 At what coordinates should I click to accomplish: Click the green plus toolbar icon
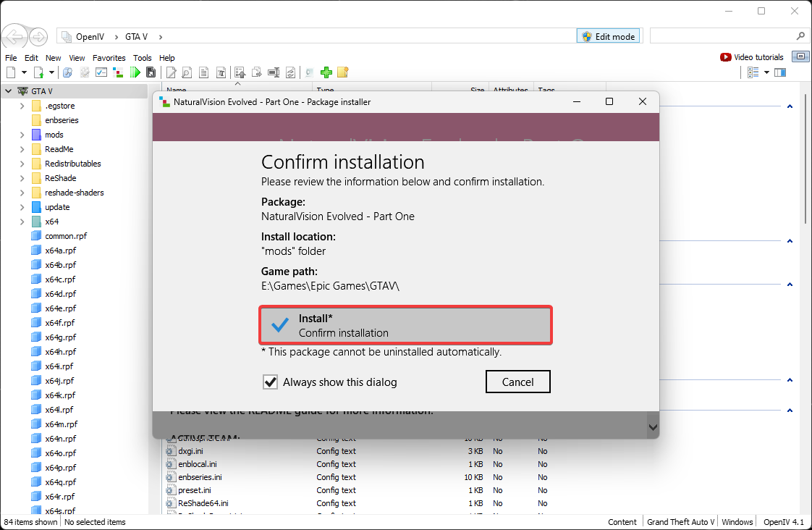(x=326, y=72)
